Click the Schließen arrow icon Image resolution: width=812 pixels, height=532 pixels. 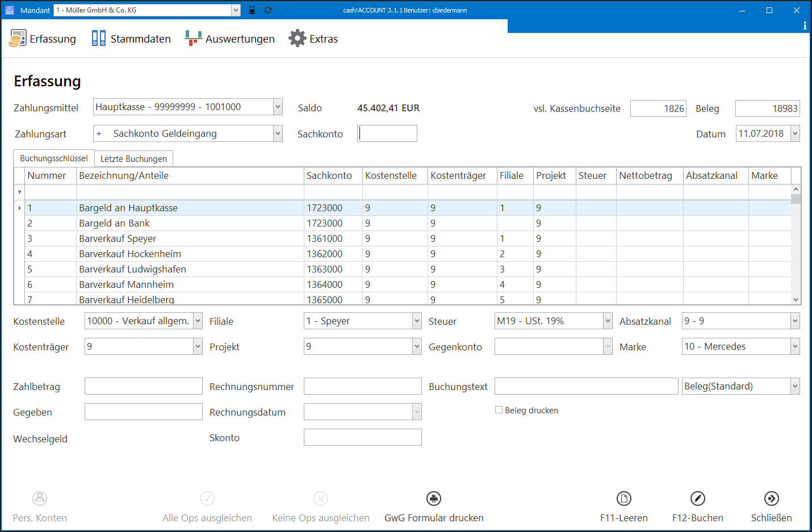pyautogui.click(x=772, y=499)
